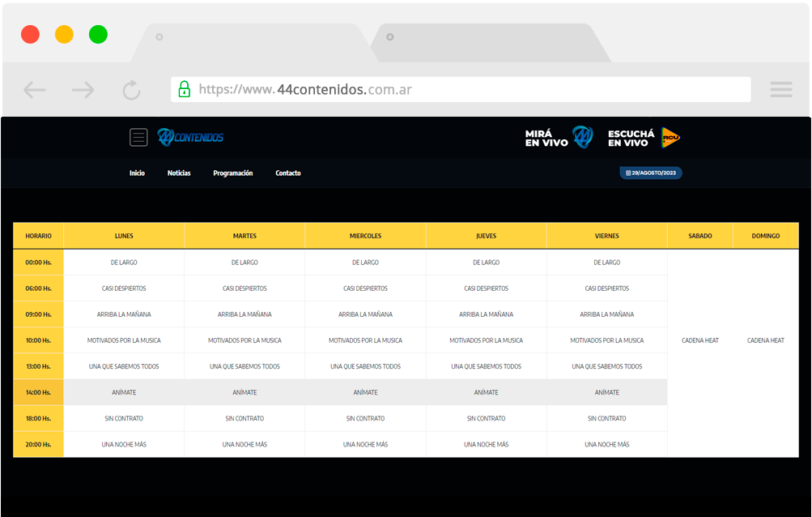
Task: Select the highlighted 14:00 Hs. time cell
Action: coord(38,392)
